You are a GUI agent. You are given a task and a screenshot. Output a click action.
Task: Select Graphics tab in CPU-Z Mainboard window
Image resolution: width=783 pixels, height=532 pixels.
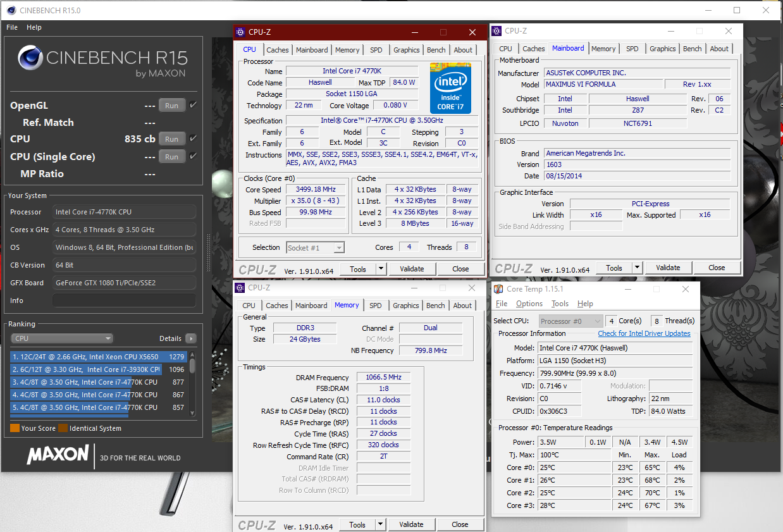point(663,49)
